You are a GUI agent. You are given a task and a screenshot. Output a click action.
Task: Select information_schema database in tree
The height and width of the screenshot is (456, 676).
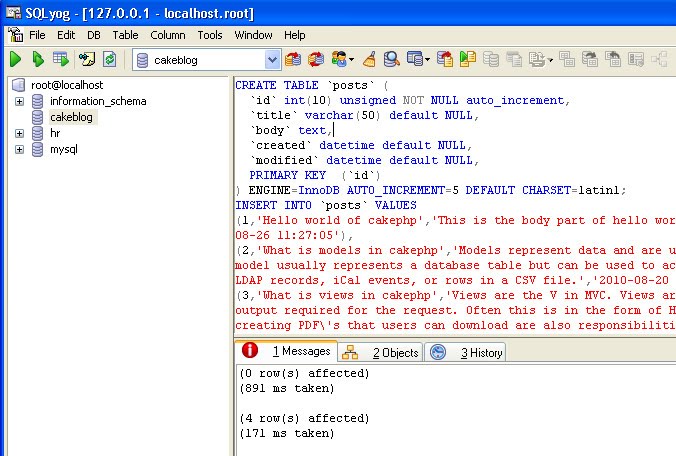pyautogui.click(x=98, y=101)
